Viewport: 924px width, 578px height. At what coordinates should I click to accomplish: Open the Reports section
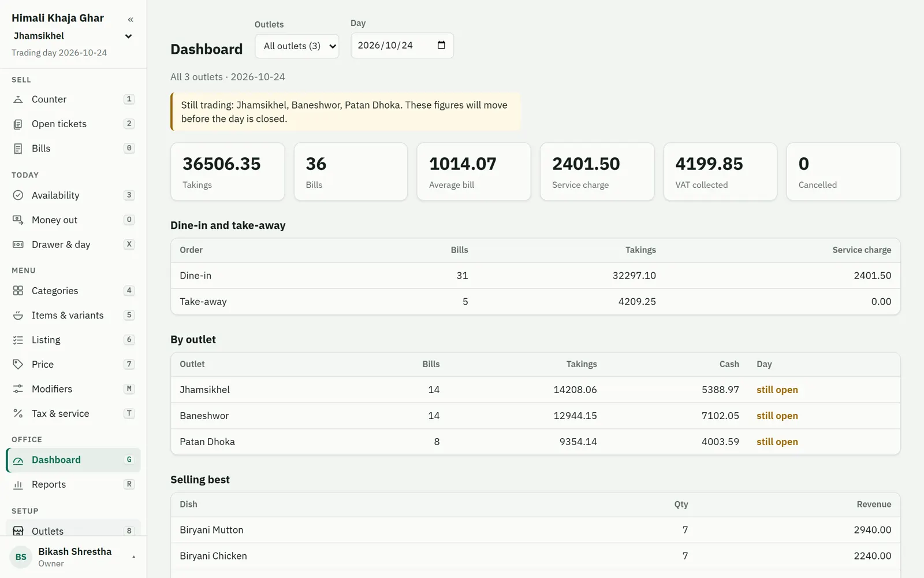point(73,484)
